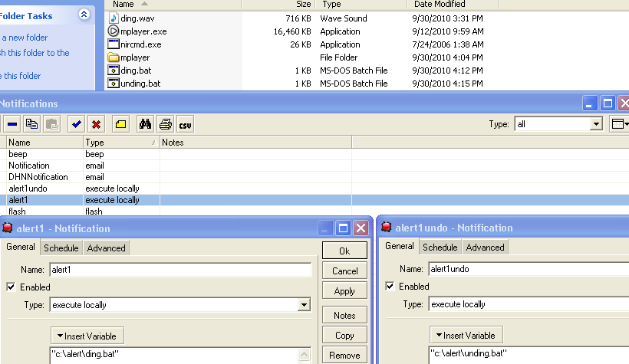Switch to Advanced tab in alert1undo window
629x364 pixels.
[485, 248]
